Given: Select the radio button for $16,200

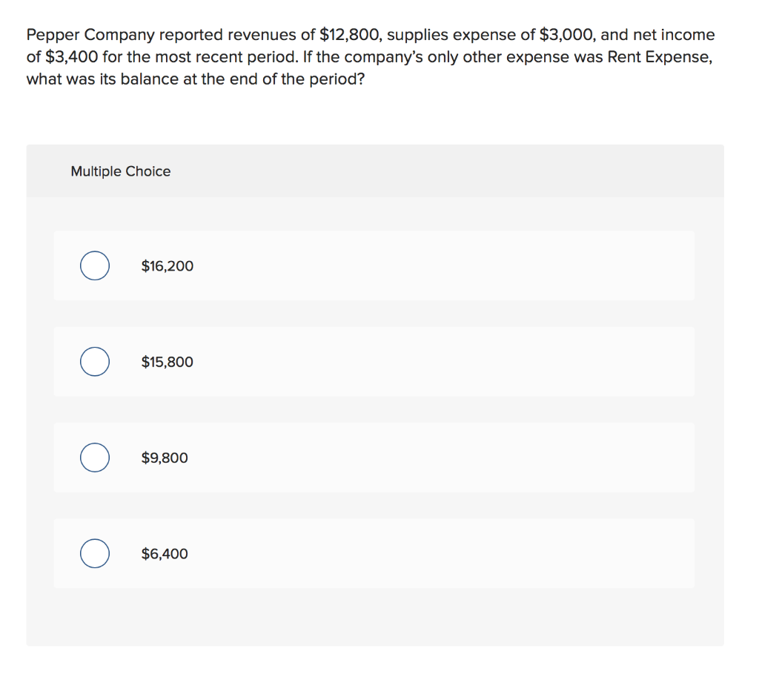Looking at the screenshot, I should 94,265.
